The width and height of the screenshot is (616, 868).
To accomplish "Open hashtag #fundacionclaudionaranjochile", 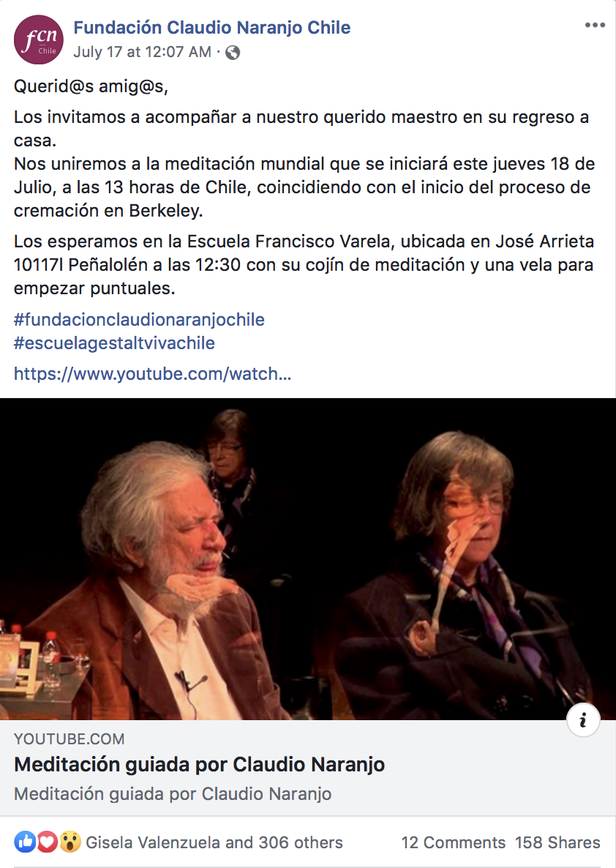I will coord(139,319).
